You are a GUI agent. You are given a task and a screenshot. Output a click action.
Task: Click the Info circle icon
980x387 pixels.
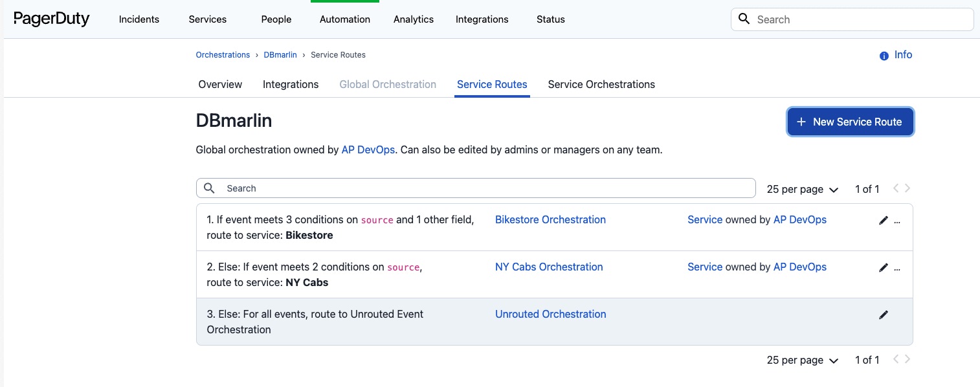point(884,56)
